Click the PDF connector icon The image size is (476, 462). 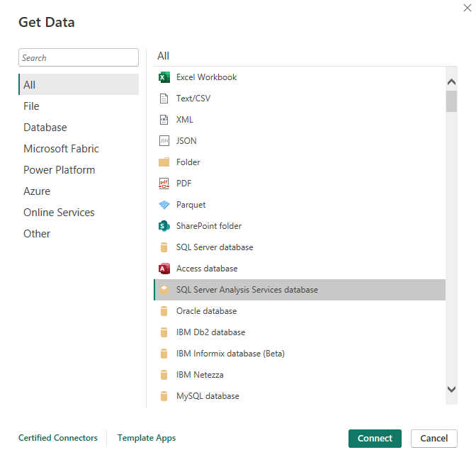pyautogui.click(x=164, y=184)
